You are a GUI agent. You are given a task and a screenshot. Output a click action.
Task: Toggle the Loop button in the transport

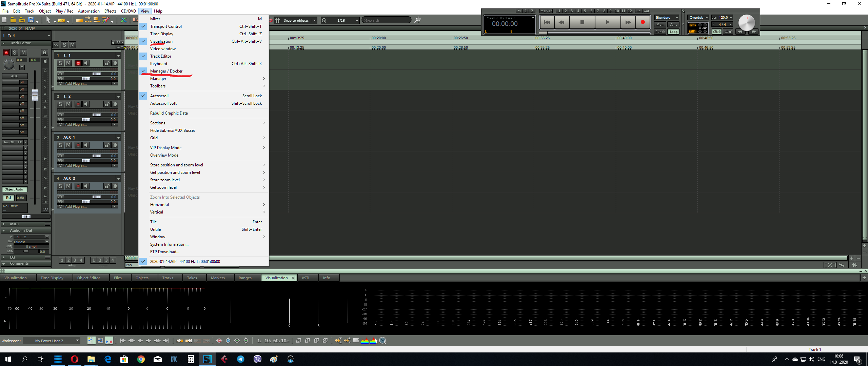[x=674, y=32]
